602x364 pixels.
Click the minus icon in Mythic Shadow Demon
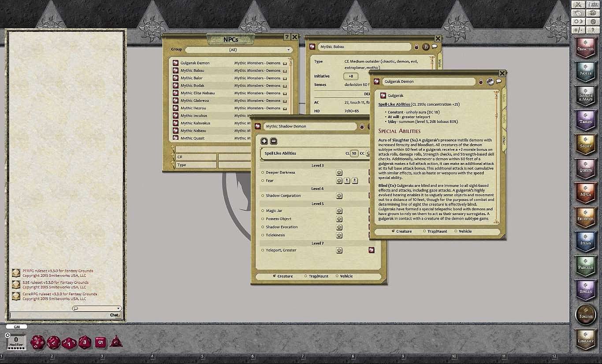point(273,141)
